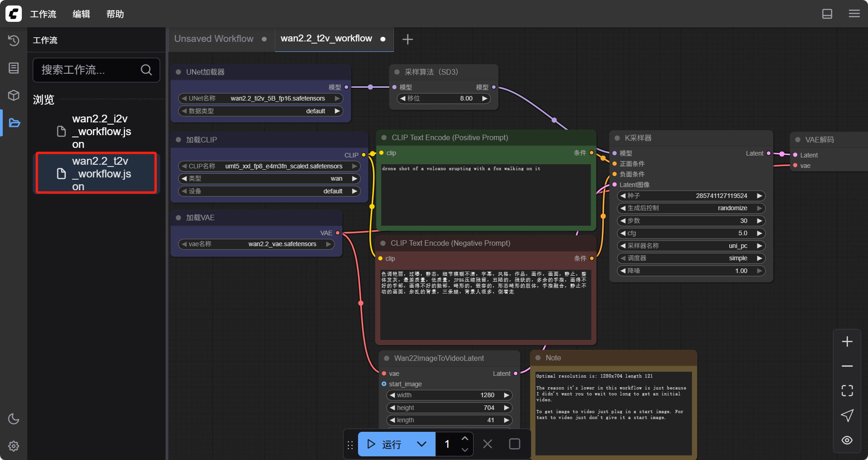Open the 工作流 menu

point(43,14)
